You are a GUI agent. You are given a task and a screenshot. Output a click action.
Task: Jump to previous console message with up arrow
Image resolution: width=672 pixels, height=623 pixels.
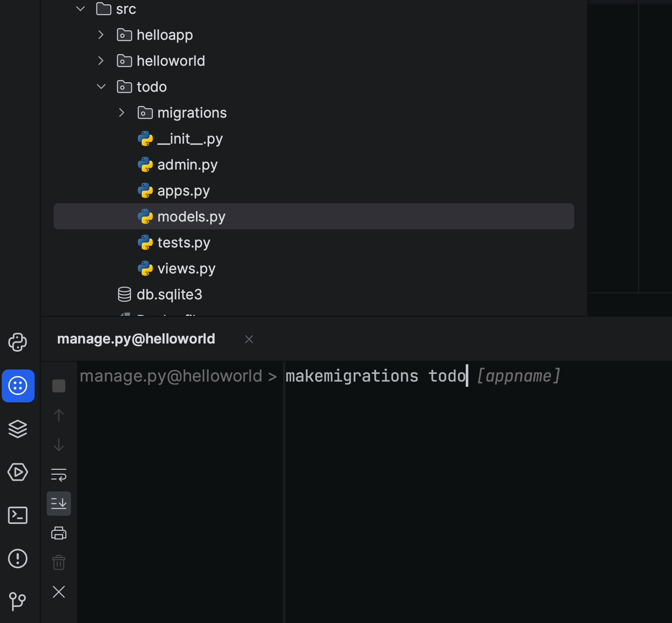click(x=59, y=415)
